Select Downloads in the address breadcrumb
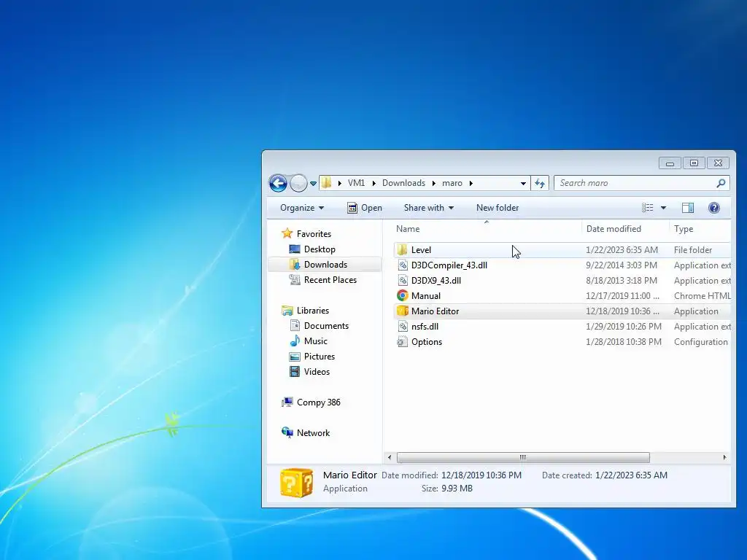Screen dimensions: 747x560 [403, 183]
